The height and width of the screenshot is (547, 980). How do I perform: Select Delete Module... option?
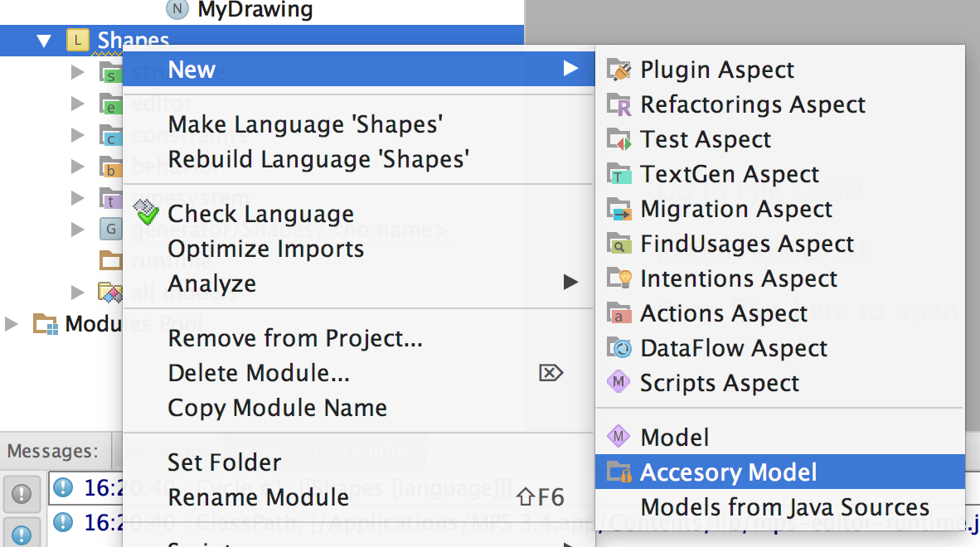pyautogui.click(x=259, y=374)
